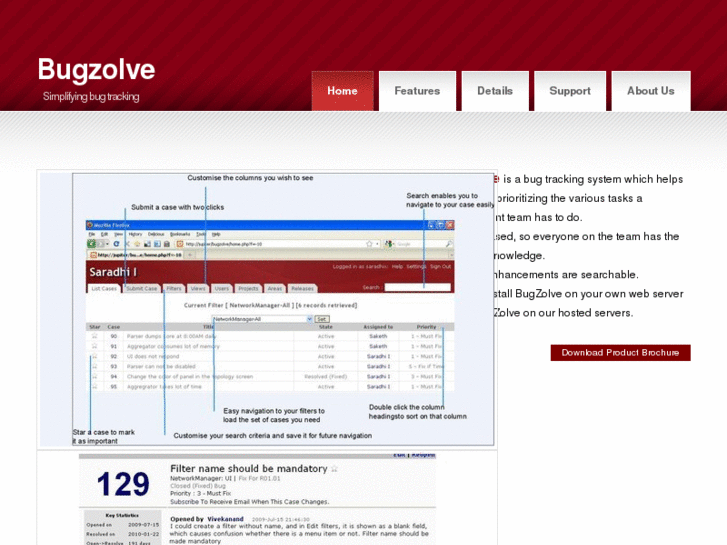
Task: Open the Support tab
Action: [x=570, y=91]
